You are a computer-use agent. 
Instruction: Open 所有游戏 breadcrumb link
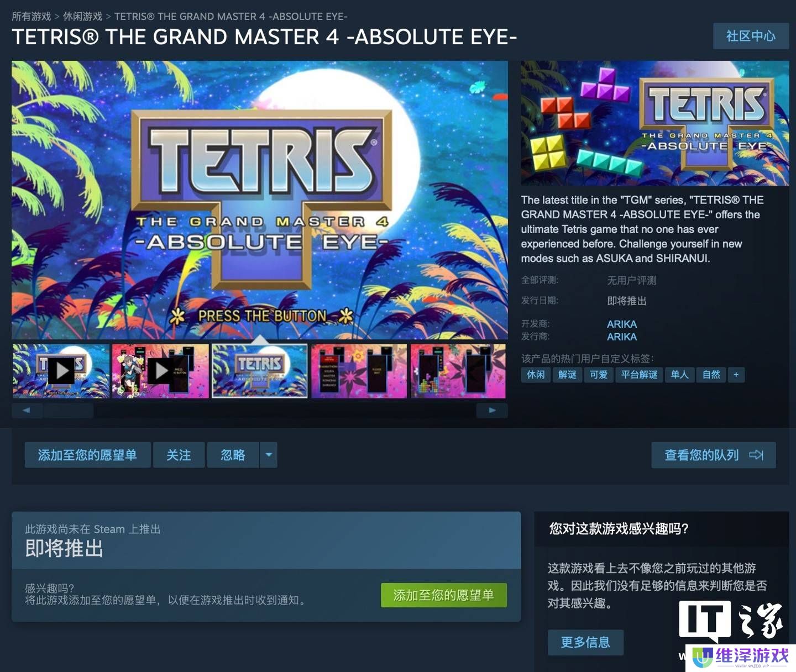(x=32, y=17)
